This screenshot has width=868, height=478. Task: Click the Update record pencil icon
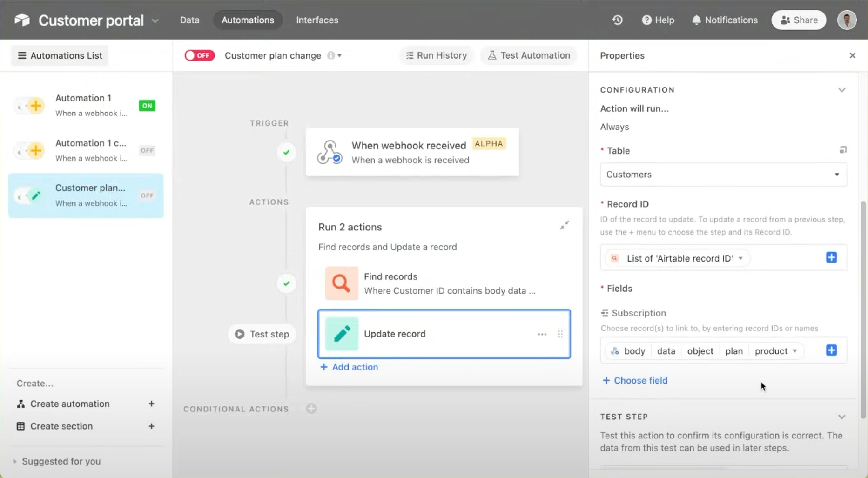(x=341, y=334)
